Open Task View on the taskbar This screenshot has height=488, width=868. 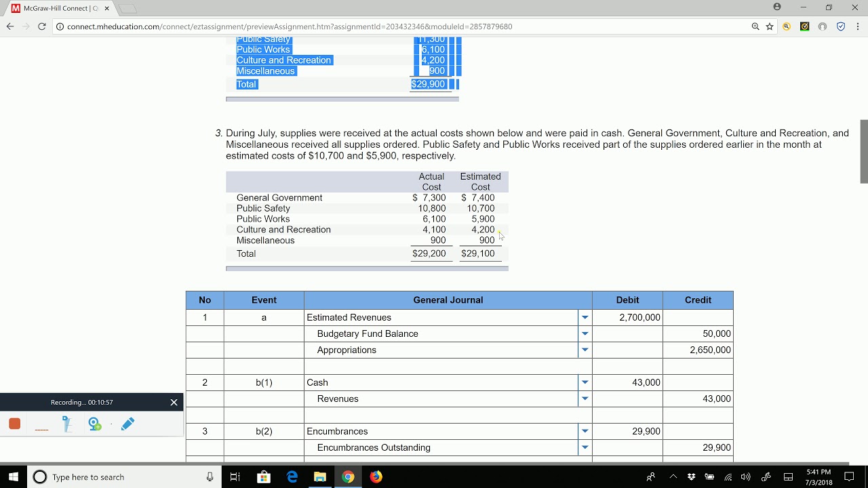[x=235, y=477]
